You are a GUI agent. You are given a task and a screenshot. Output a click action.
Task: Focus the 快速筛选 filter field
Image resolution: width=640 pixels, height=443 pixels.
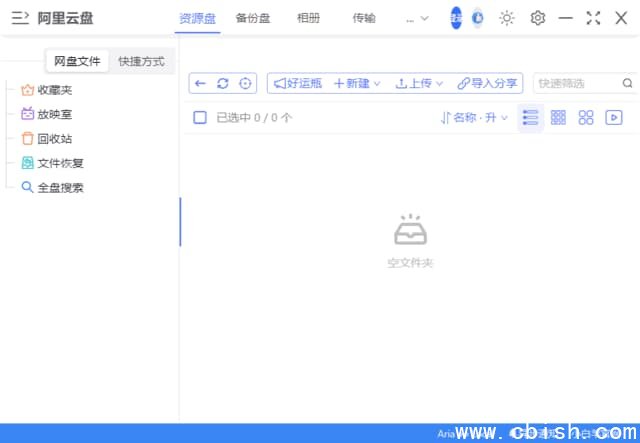[577, 83]
